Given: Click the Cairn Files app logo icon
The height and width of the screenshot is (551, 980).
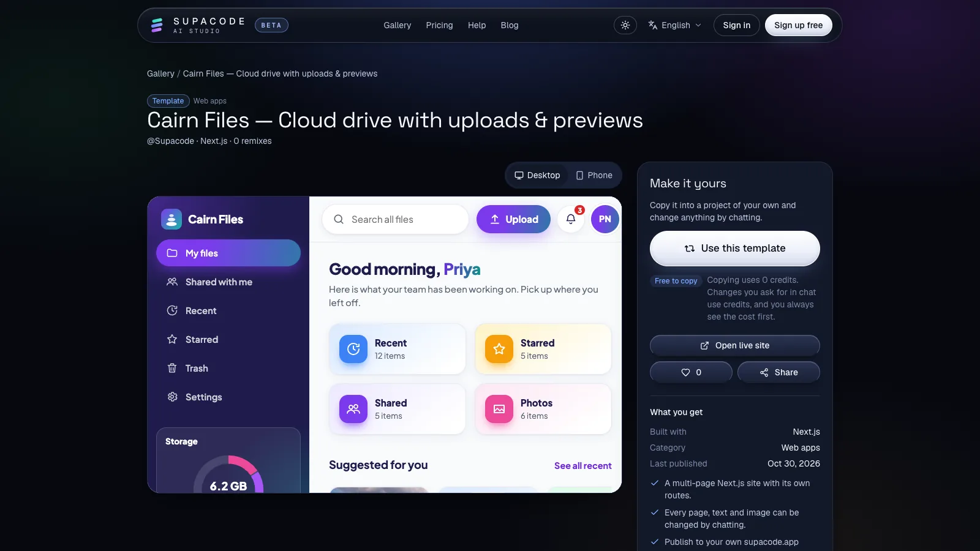Looking at the screenshot, I should point(171,219).
